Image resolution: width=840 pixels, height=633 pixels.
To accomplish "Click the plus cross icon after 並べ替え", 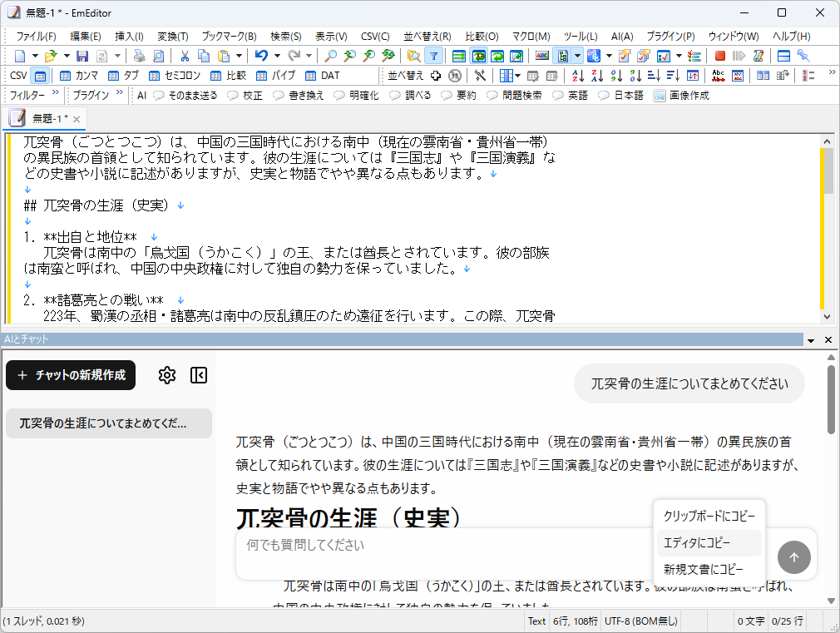I will tap(436, 76).
